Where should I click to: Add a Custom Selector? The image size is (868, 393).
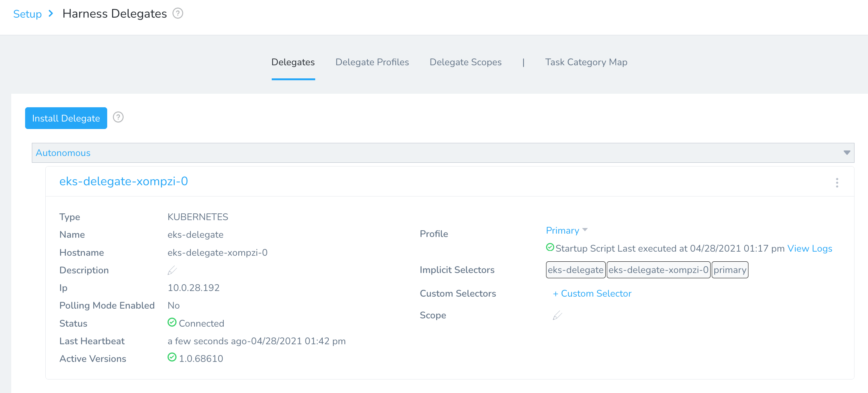click(592, 294)
